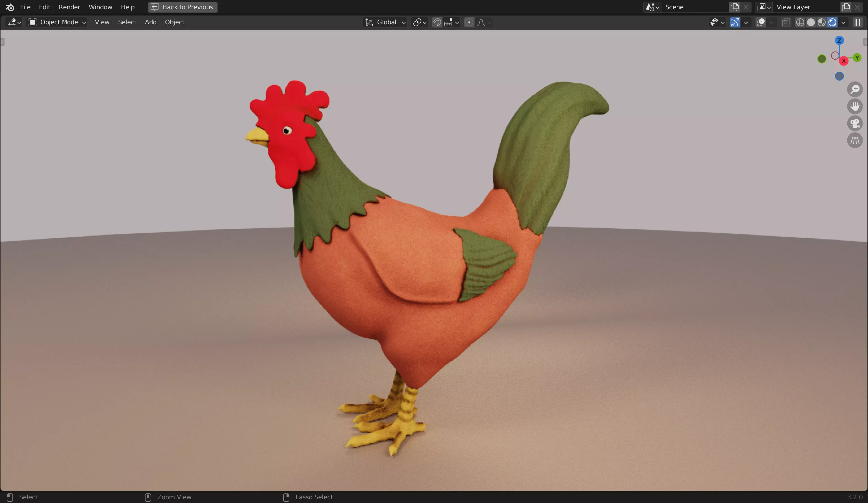868x503 pixels.
Task: Toggle the show gizmo button
Action: tap(735, 22)
